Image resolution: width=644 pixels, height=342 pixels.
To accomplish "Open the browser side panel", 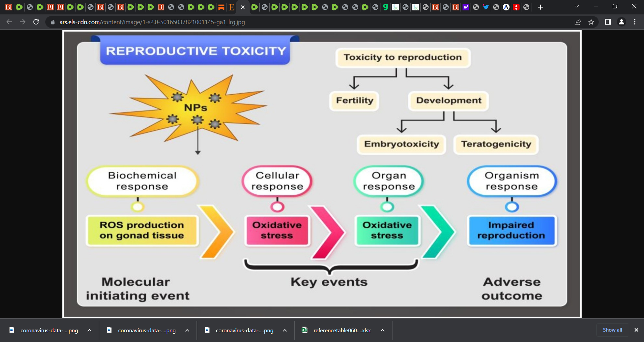I will coord(608,22).
